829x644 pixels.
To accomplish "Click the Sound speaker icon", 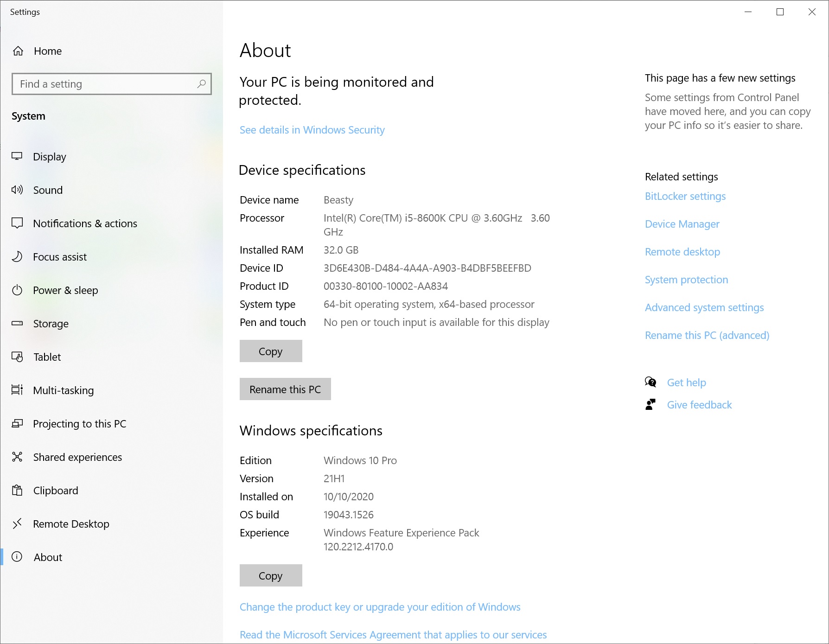I will click(17, 190).
